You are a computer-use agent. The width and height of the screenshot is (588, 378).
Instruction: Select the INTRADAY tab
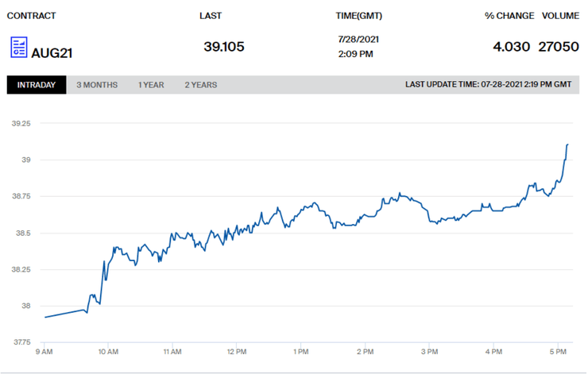37,85
